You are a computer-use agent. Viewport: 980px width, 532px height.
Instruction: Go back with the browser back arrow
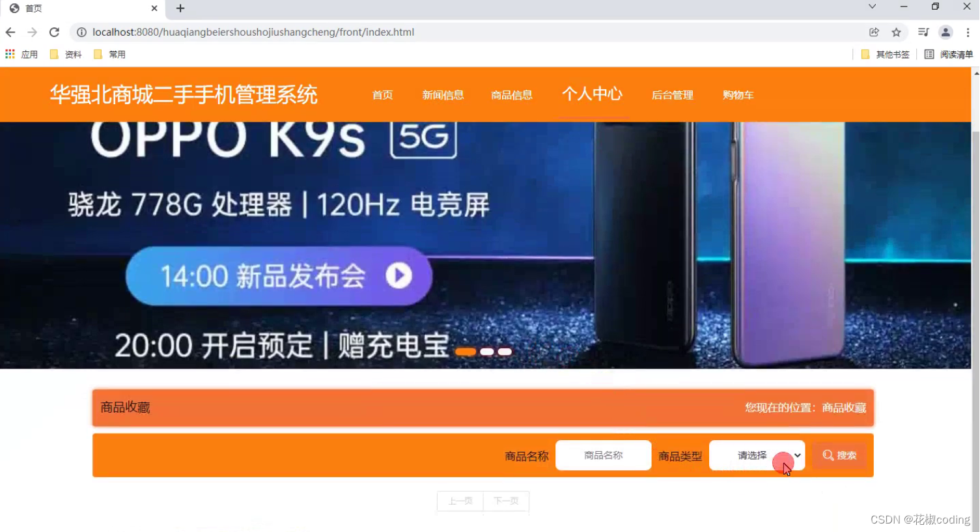tap(10, 32)
